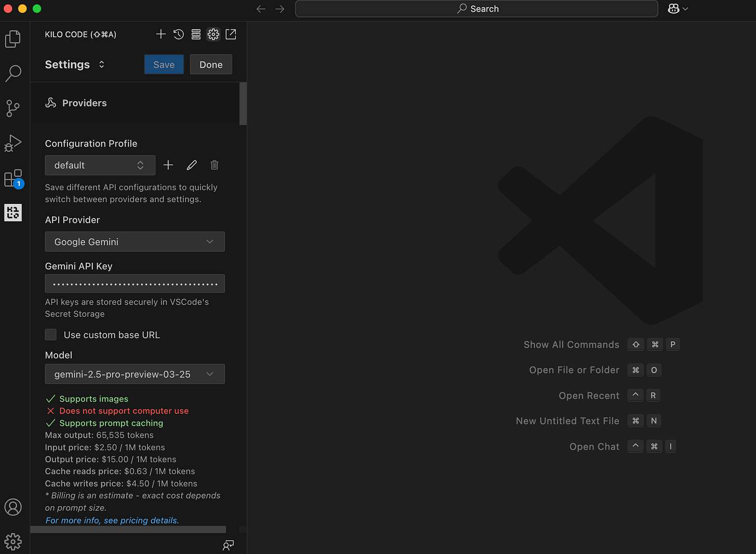
Task: Close window with red traffic light
Action: point(8,8)
